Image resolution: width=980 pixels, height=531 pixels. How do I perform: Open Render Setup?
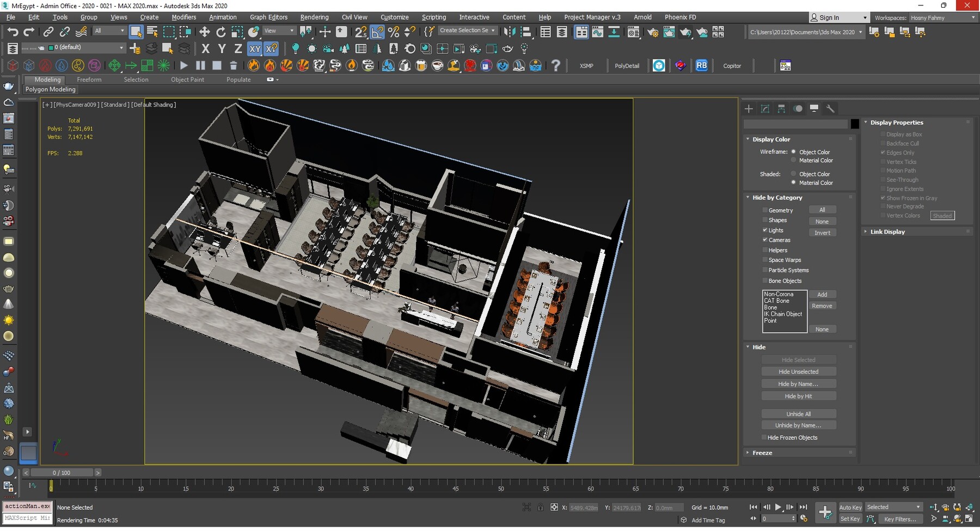pyautogui.click(x=653, y=32)
